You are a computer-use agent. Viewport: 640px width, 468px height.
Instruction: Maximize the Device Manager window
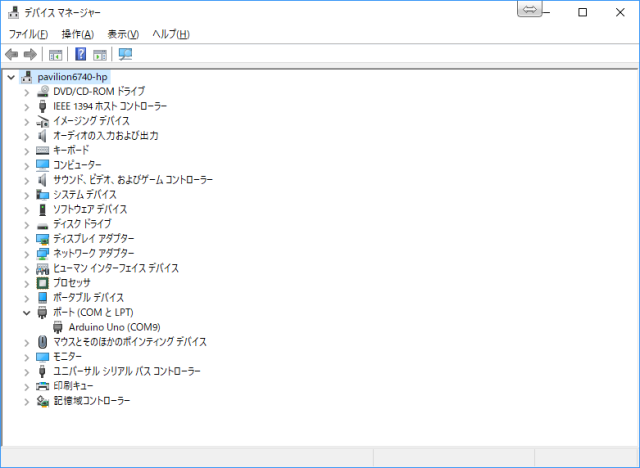click(582, 12)
